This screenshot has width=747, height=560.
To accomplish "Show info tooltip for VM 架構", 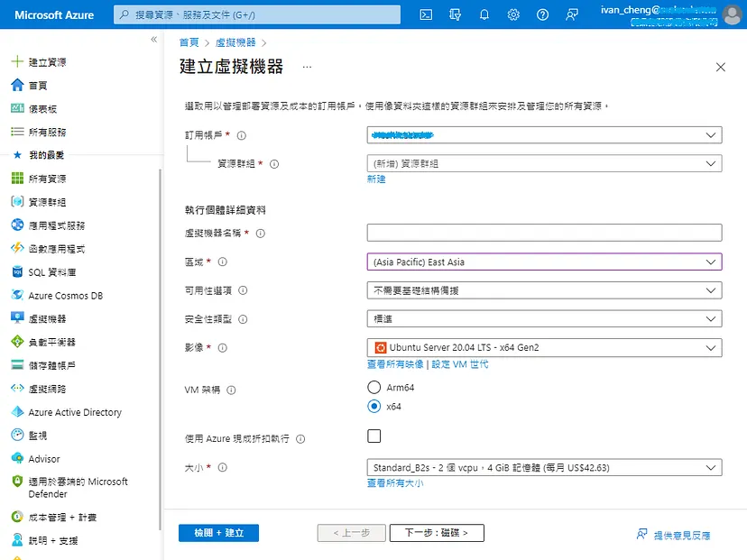I will click(231, 390).
